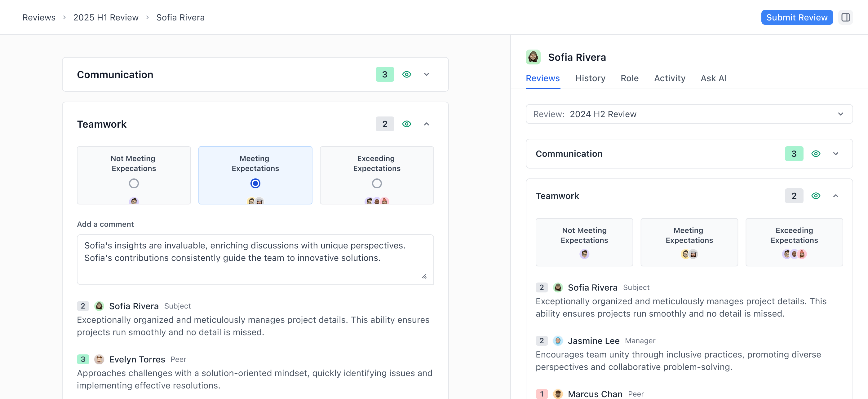Image resolution: width=868 pixels, height=399 pixels.
Task: Click inside the Add a comment text box
Action: pos(255,259)
